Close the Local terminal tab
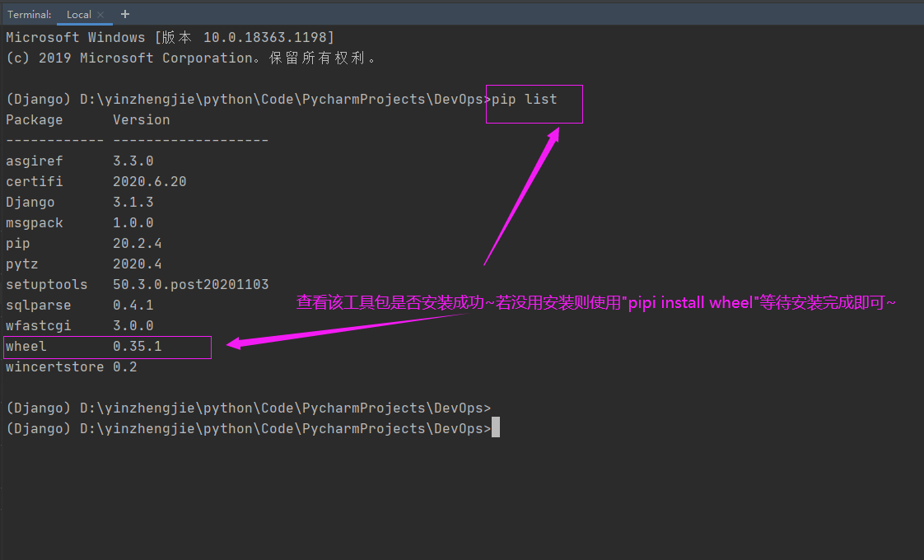Viewport: 924px width, 560px height. coord(101,14)
